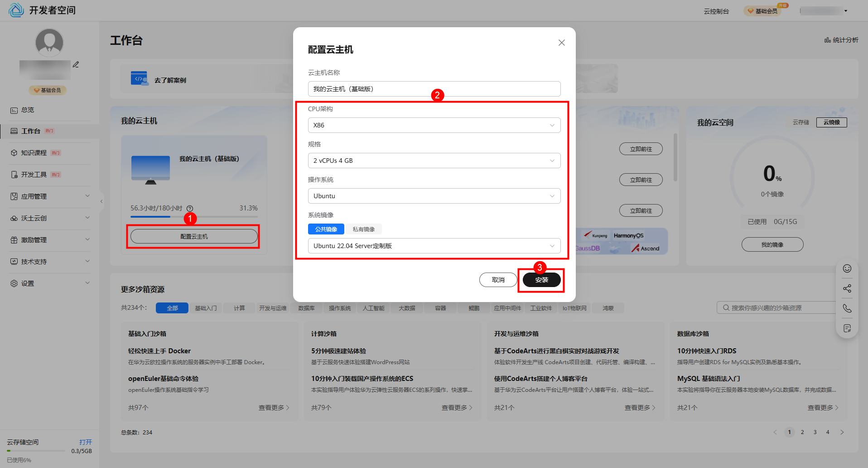Click the cloud host usage progress bar

tap(194, 217)
